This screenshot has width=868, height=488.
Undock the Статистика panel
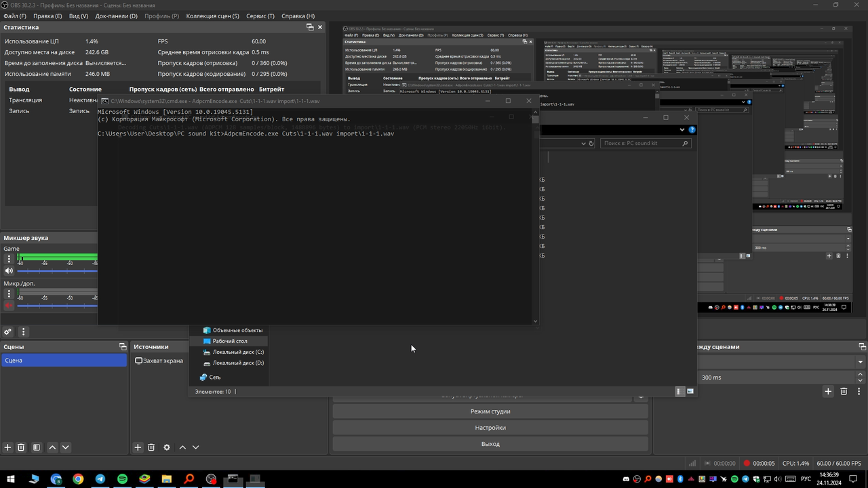click(x=310, y=27)
